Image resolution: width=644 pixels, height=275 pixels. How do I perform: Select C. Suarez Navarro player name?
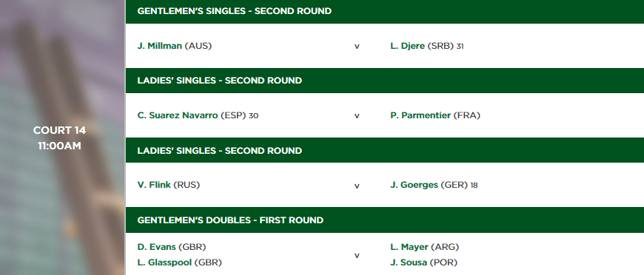click(x=178, y=115)
